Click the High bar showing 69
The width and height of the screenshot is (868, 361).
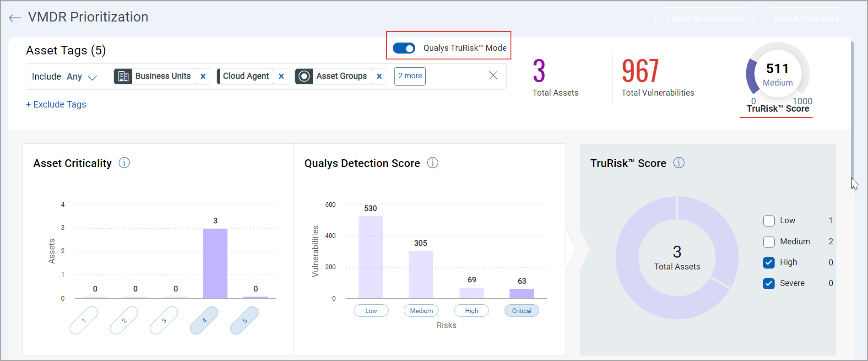click(x=472, y=293)
